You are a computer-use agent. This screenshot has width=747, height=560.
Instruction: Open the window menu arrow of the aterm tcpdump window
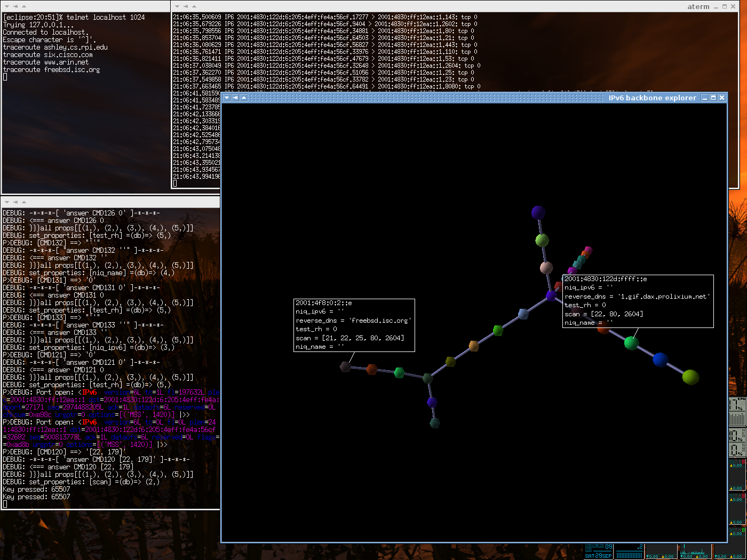click(x=177, y=6)
